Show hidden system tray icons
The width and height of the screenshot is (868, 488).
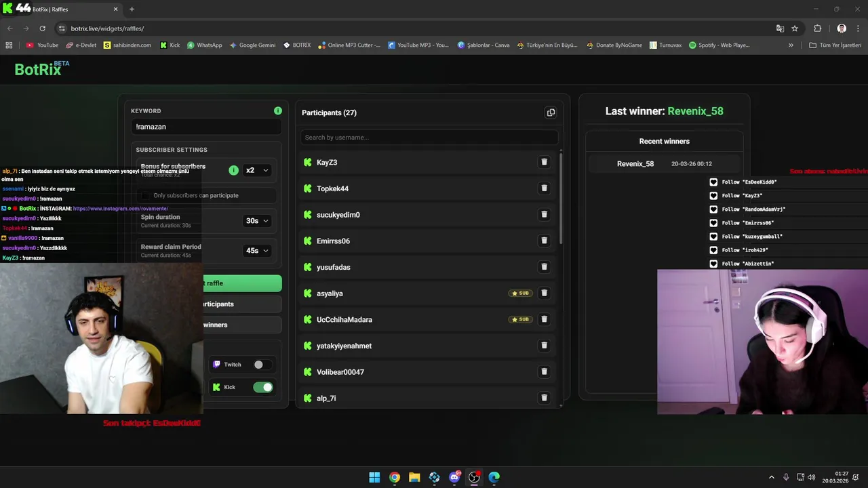click(x=771, y=477)
